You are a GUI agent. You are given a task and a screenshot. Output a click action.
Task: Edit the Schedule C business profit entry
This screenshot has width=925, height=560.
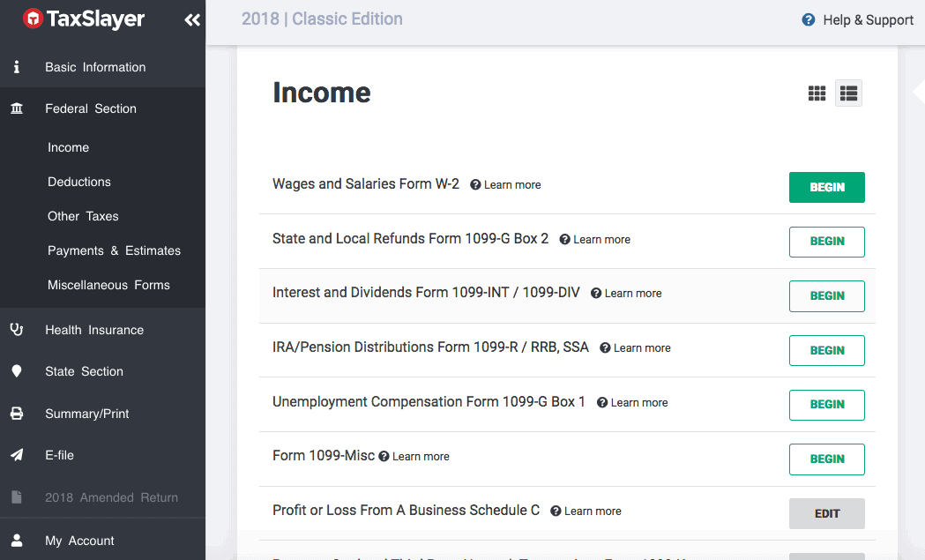[826, 513]
